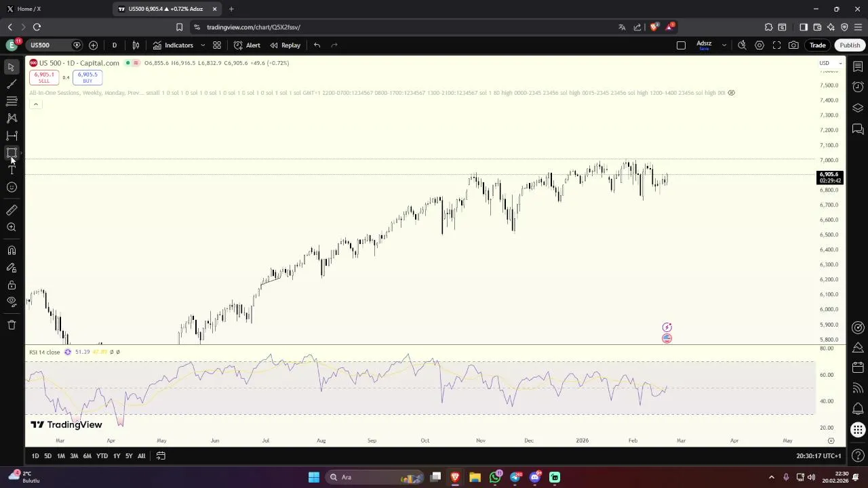Click the Publish button

coord(850,45)
